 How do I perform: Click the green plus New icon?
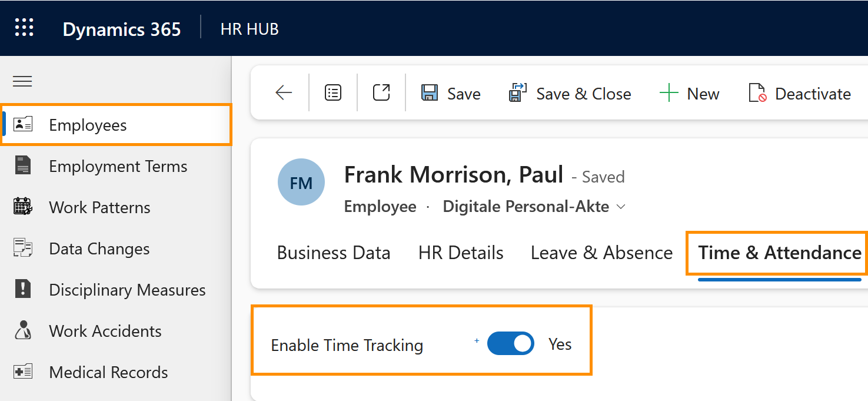pos(669,93)
